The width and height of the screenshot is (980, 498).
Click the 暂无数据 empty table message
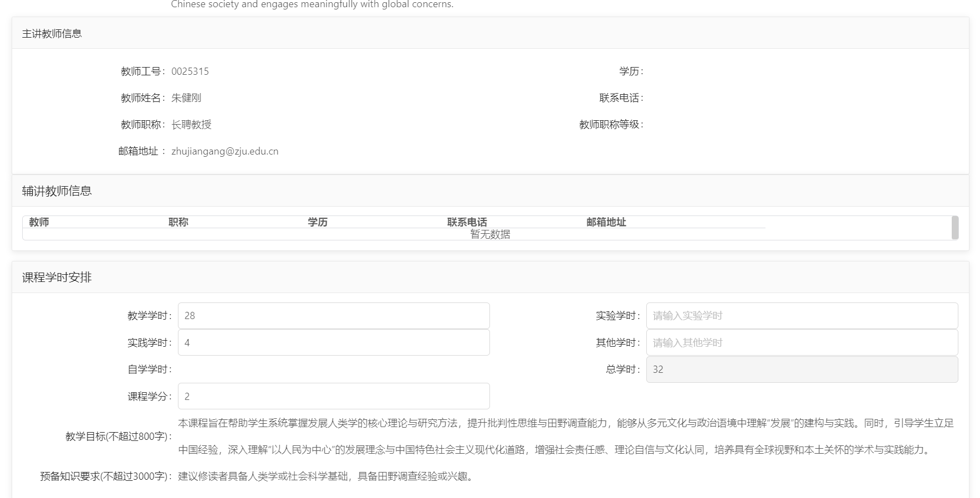[490, 234]
